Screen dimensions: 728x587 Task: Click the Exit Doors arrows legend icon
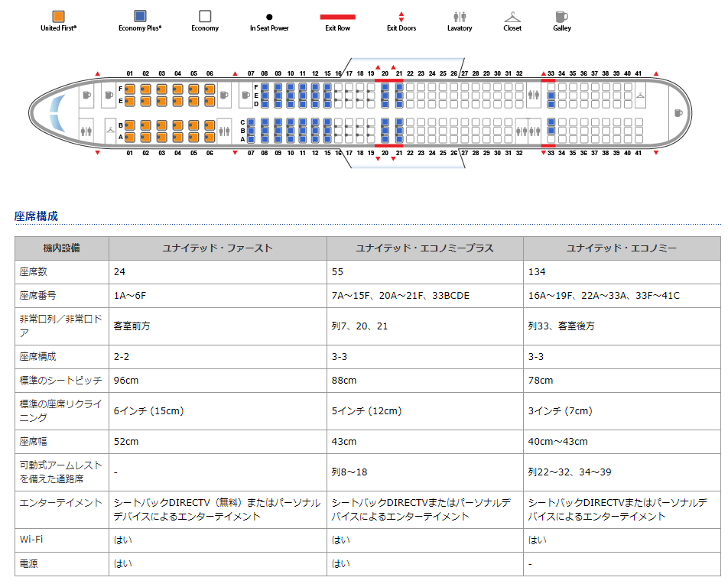401,16
